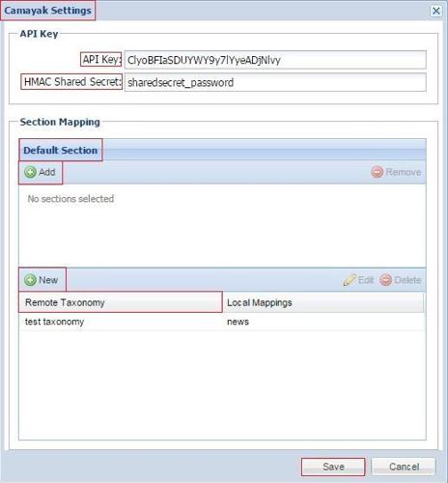The height and width of the screenshot is (483, 448).
Task: Click the green New mapping button
Action: (x=42, y=280)
